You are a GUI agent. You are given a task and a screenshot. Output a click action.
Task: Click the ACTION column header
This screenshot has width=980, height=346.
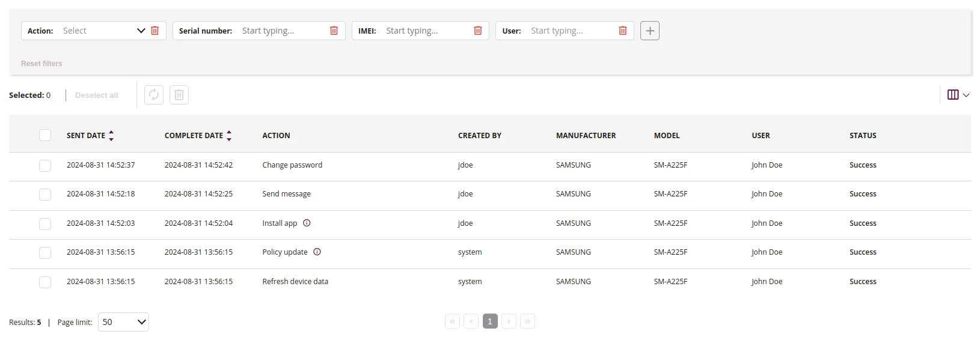(276, 136)
